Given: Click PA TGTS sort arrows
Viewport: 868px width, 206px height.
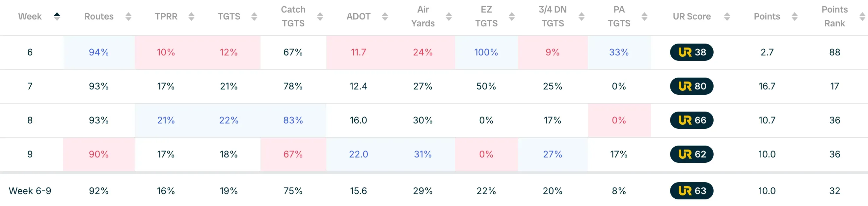Looking at the screenshot, I should [644, 16].
